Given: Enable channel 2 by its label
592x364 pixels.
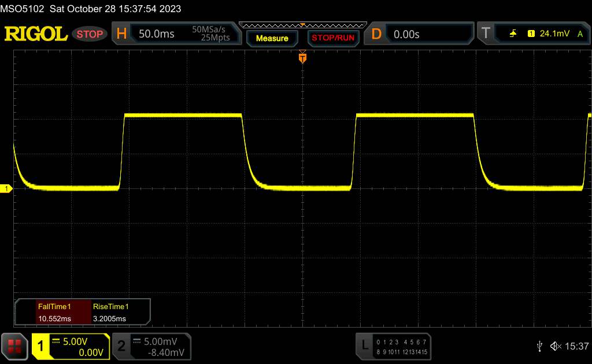Looking at the screenshot, I should (121, 346).
